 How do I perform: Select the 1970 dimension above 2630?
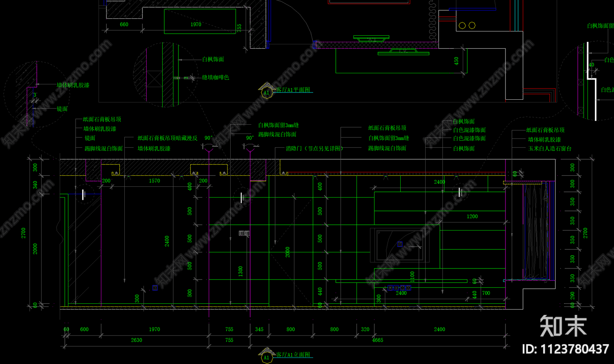pyautogui.click(x=154, y=329)
